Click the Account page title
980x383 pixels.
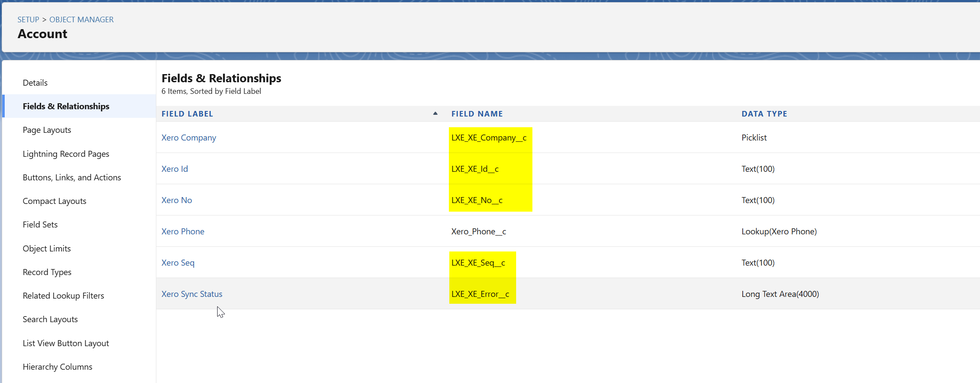pos(42,34)
